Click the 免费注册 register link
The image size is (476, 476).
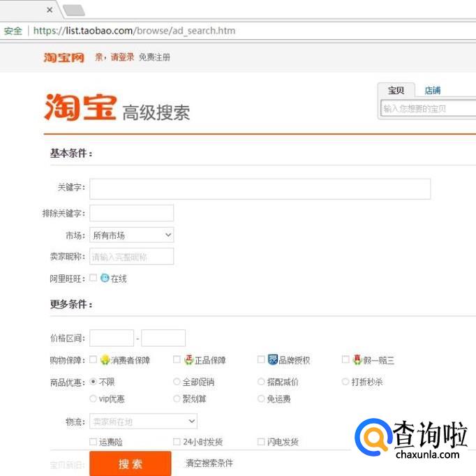154,57
